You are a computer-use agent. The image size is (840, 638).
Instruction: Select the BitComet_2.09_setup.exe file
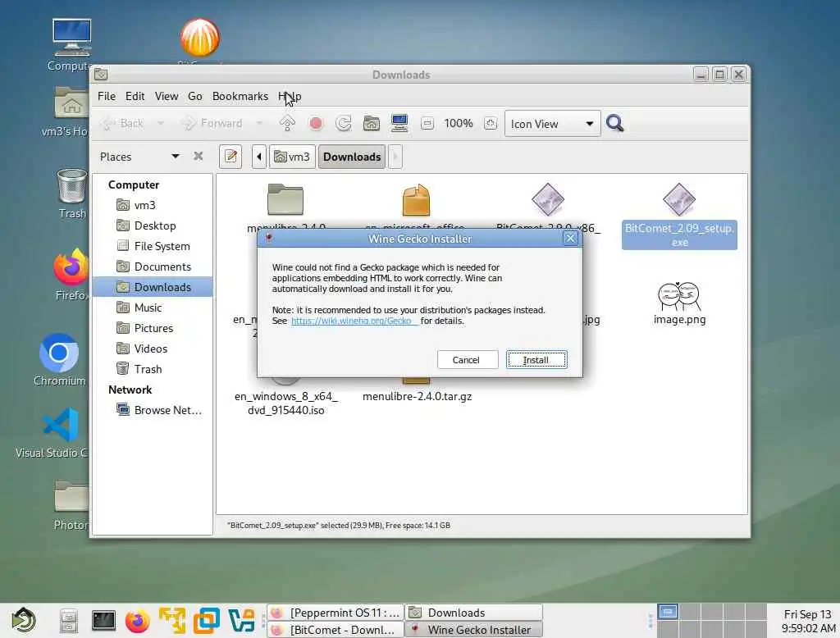tap(679, 235)
